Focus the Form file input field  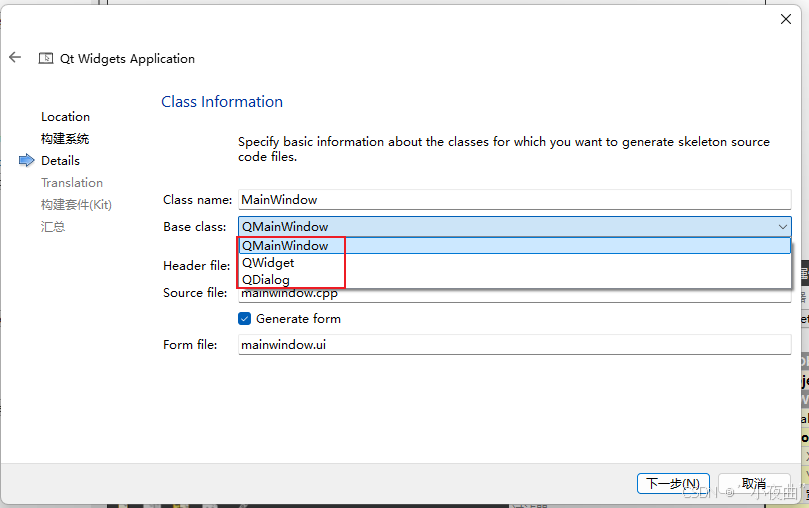514,345
